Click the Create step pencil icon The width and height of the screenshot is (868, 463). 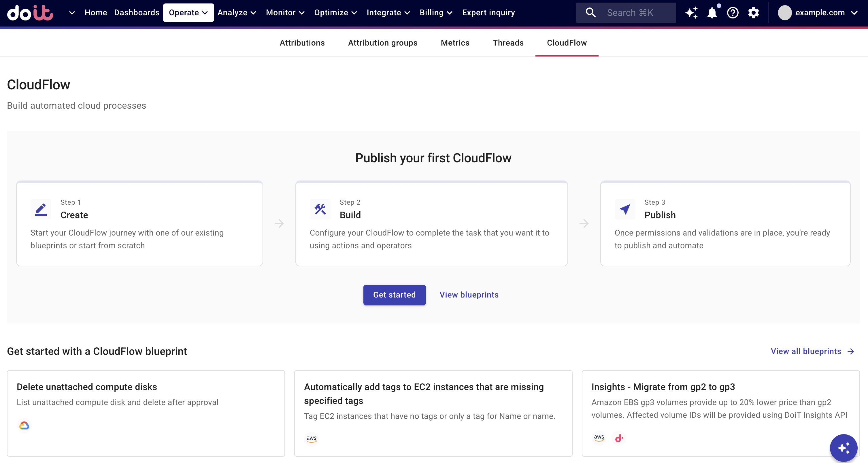tap(41, 209)
